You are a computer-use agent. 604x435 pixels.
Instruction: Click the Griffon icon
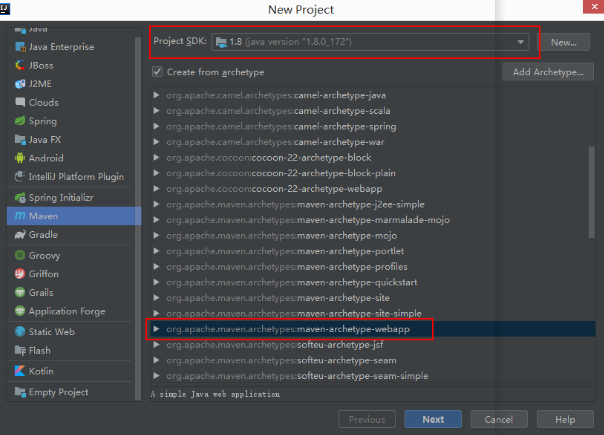pyautogui.click(x=20, y=274)
